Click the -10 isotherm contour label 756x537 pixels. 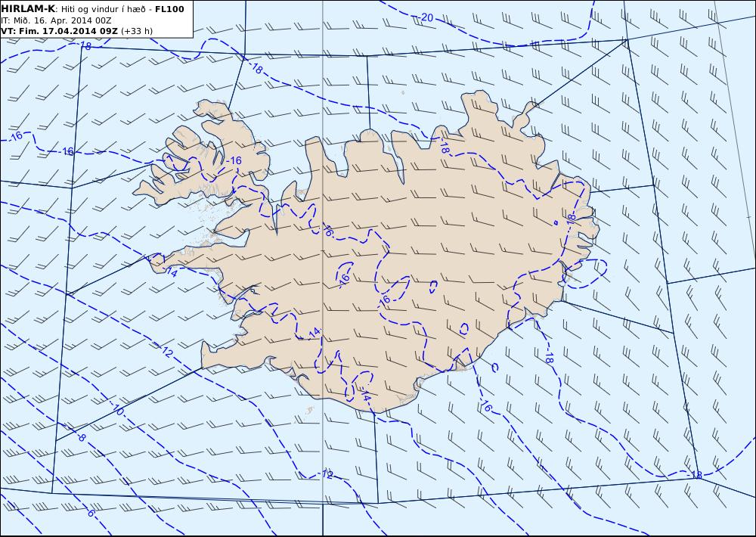117,410
